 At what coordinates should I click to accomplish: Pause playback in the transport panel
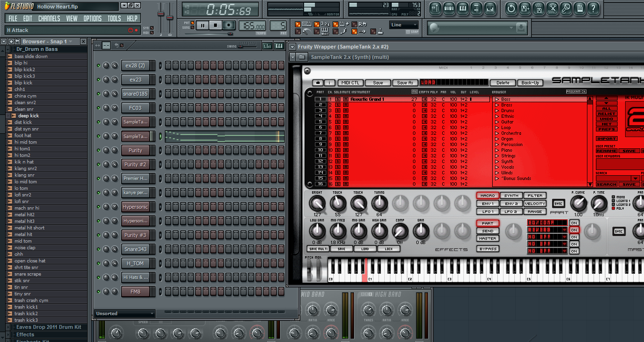coord(203,25)
